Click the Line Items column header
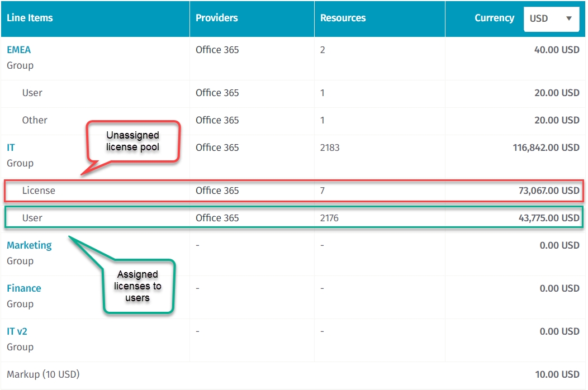 [x=30, y=18]
